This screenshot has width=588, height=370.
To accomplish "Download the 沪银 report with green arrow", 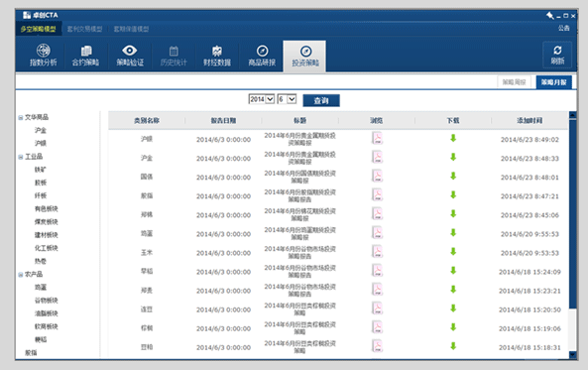I will click(x=453, y=138).
